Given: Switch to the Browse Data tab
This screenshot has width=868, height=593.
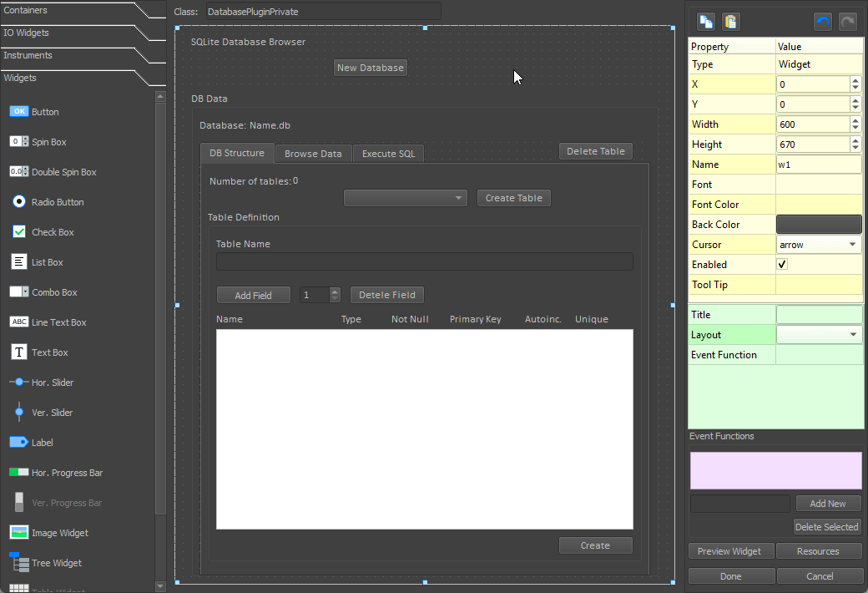Looking at the screenshot, I should 313,154.
